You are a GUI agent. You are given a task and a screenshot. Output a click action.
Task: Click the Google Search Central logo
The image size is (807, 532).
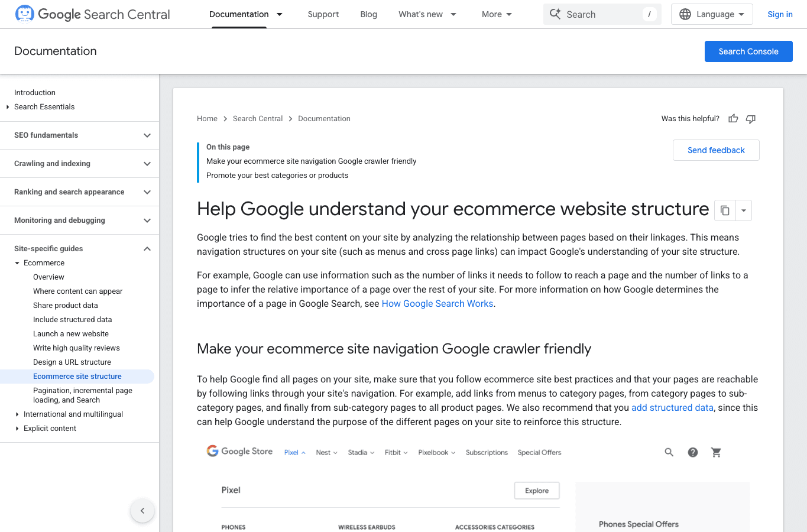pos(92,14)
